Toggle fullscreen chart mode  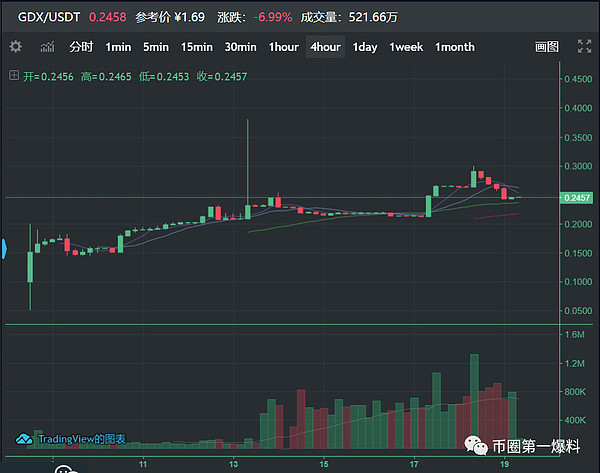[584, 47]
